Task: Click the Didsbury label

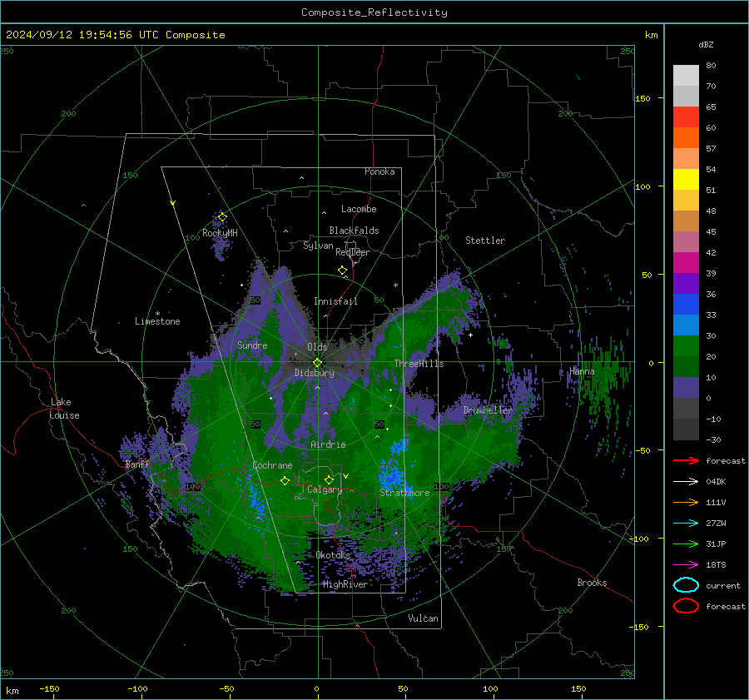Action: tap(314, 373)
